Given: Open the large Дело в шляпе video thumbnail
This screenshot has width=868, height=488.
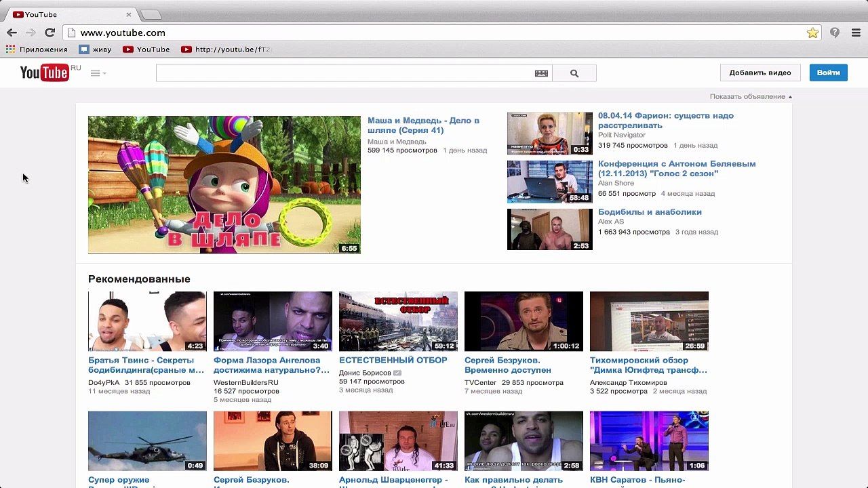Looking at the screenshot, I should pos(224,184).
